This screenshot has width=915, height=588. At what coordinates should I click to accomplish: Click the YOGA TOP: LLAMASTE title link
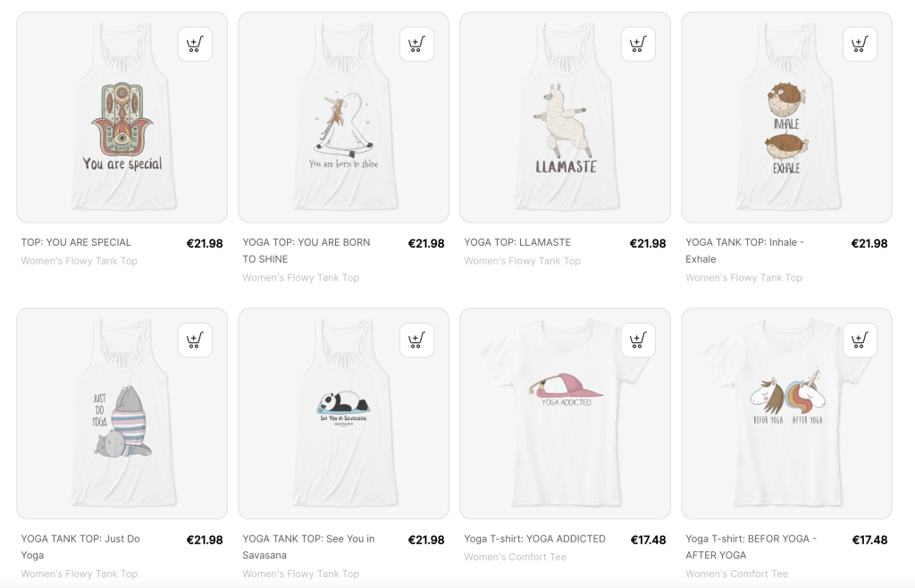pos(516,242)
